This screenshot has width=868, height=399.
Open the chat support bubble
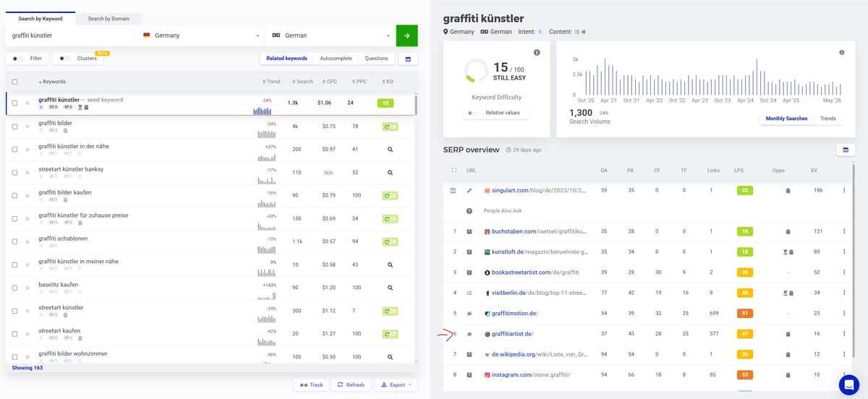tap(848, 385)
